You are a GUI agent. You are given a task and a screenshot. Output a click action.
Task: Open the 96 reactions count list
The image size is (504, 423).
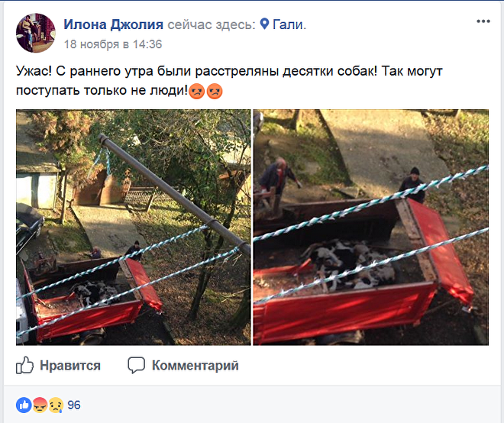[x=74, y=405]
